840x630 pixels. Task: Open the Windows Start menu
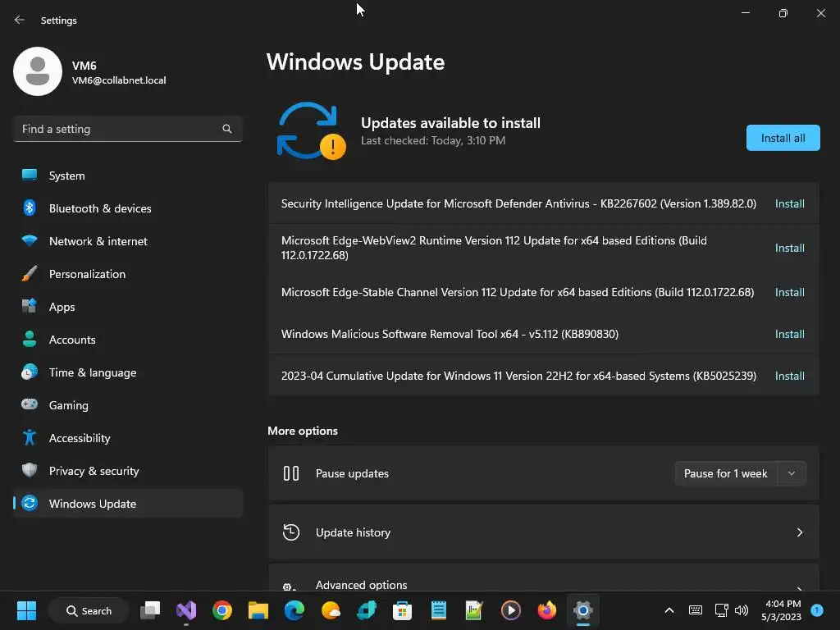[x=26, y=610]
